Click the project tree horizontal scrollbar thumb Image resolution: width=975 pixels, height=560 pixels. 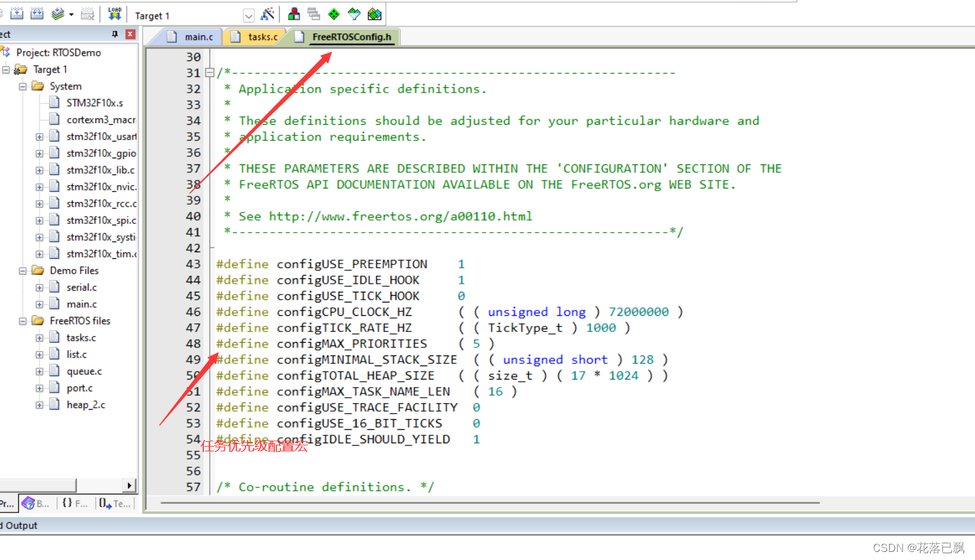pos(38,485)
